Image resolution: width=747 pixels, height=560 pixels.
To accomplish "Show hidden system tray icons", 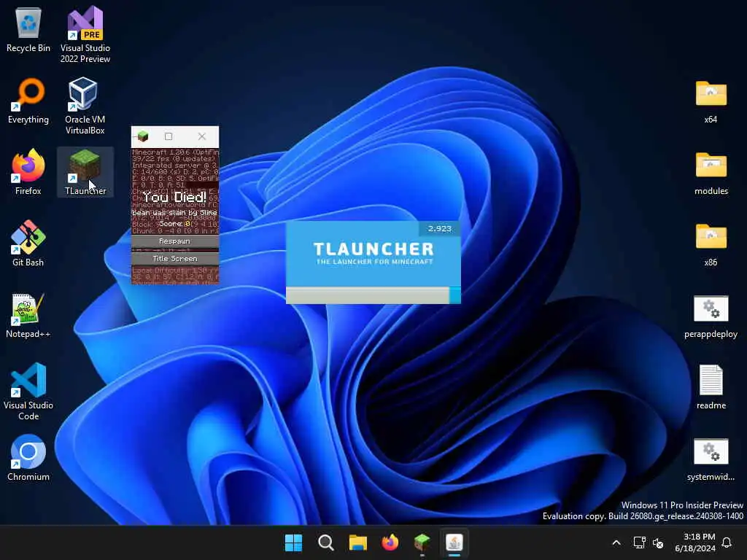I will [x=616, y=542].
